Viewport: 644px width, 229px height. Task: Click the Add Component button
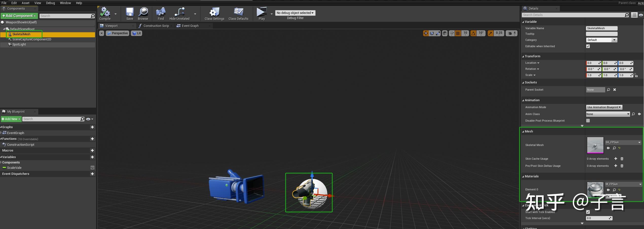(19, 16)
